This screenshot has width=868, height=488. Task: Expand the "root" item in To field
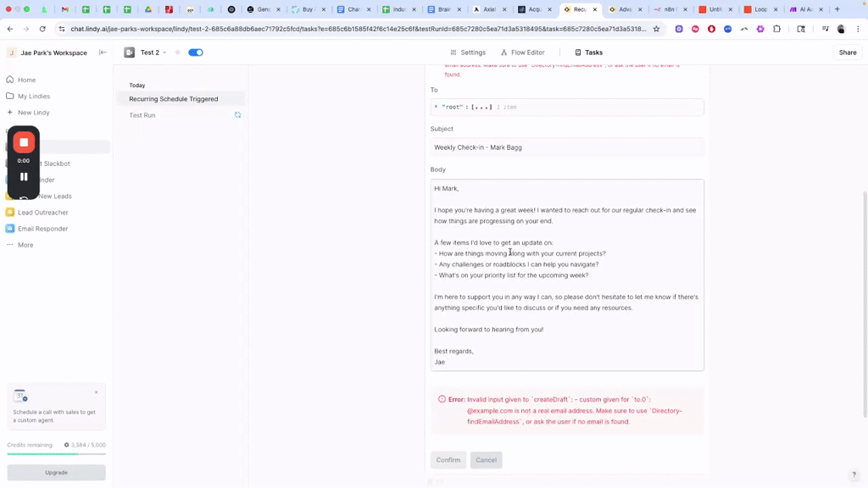point(436,107)
